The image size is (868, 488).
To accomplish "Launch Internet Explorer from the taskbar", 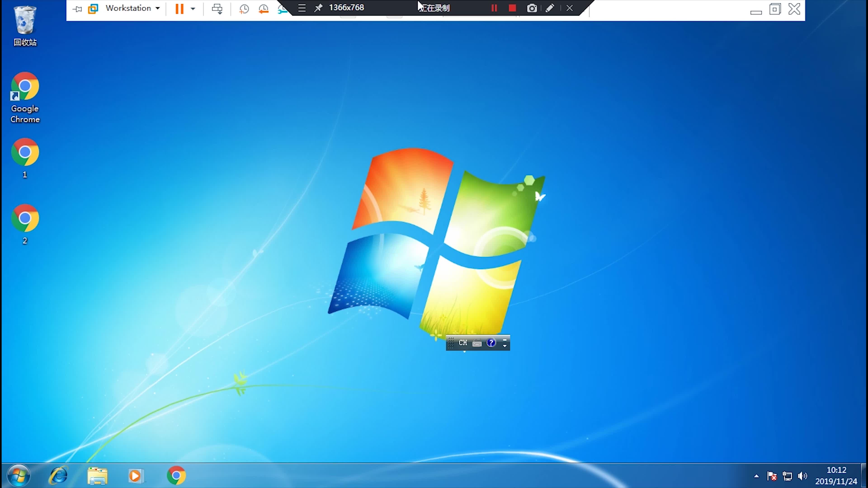I will pyautogui.click(x=59, y=476).
